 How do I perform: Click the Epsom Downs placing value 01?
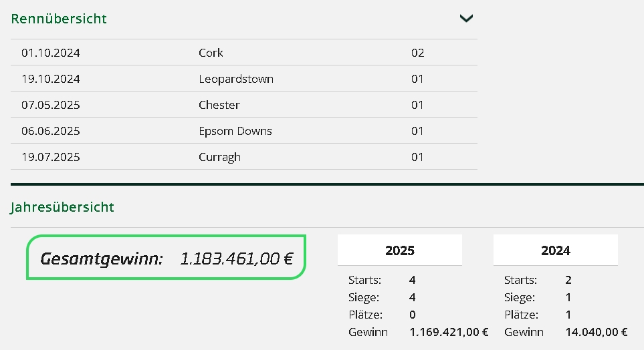[417, 131]
